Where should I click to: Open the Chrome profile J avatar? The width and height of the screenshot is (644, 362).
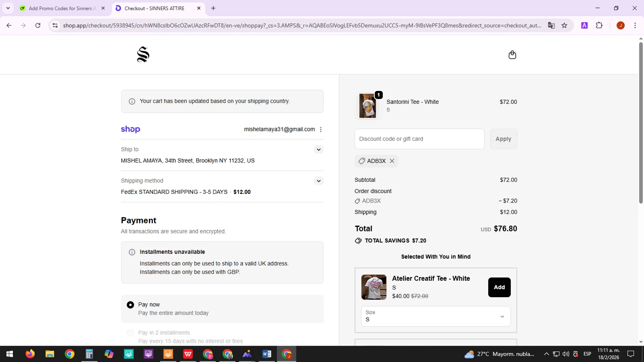[620, 25]
